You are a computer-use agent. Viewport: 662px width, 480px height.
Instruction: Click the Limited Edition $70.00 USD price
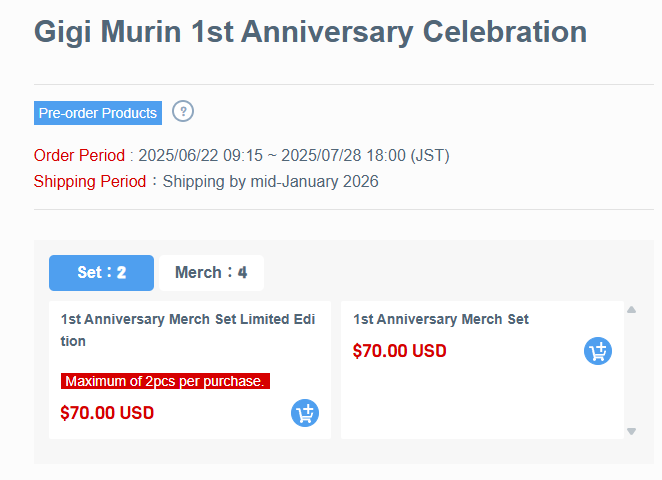(107, 413)
